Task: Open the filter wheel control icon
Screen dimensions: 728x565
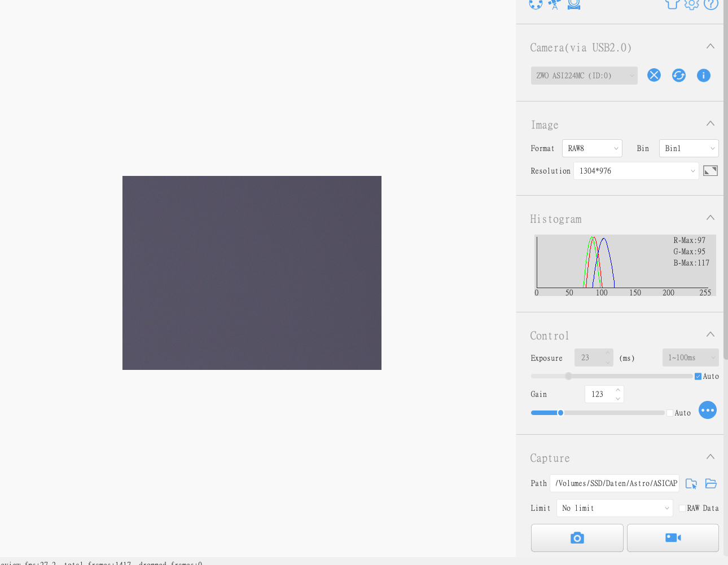Action: 536,4
